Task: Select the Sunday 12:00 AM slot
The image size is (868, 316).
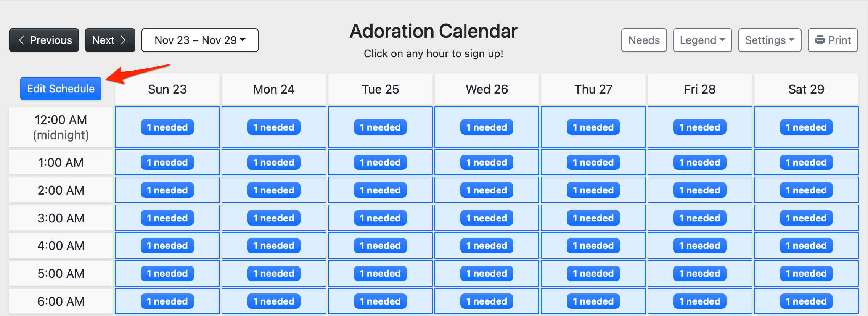Action: click(x=167, y=127)
